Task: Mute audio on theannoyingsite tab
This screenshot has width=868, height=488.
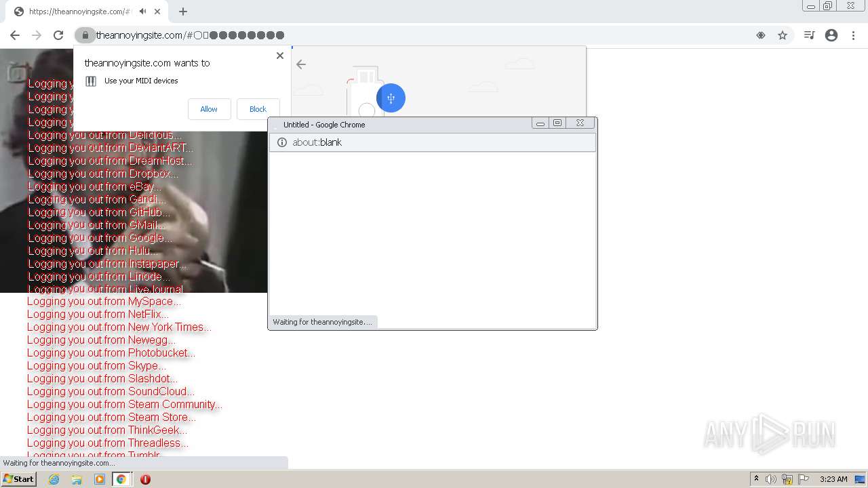Action: click(x=142, y=12)
